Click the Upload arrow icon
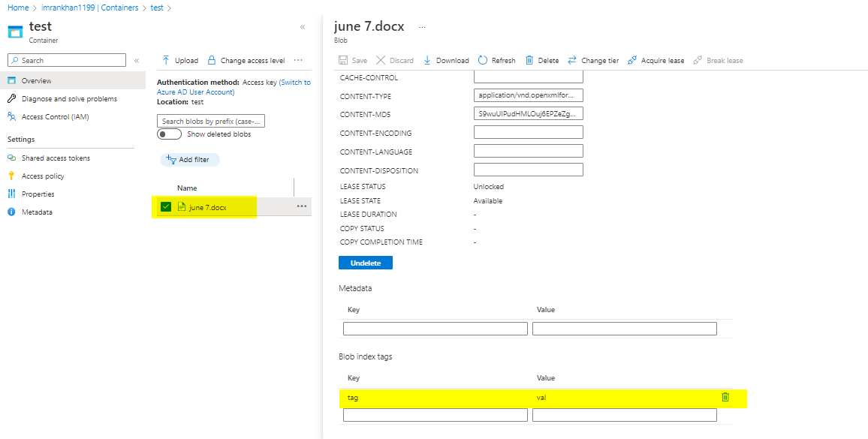 pyautogui.click(x=166, y=60)
